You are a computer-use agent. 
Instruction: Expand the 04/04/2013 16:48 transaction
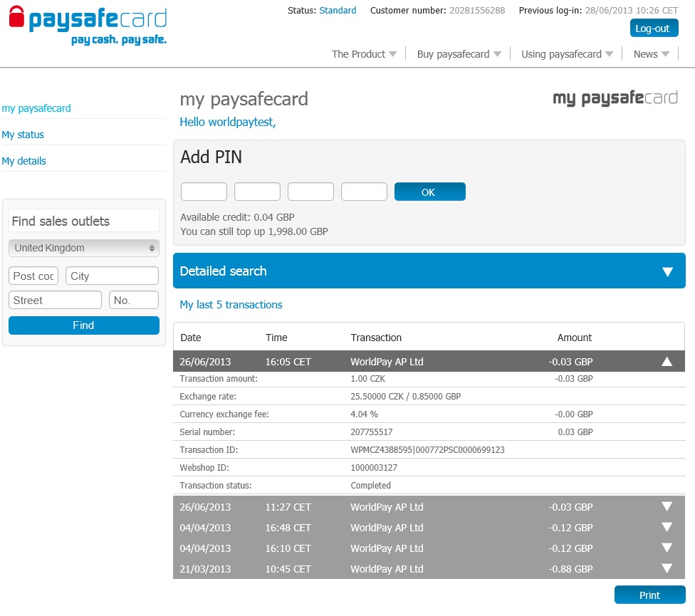667,527
